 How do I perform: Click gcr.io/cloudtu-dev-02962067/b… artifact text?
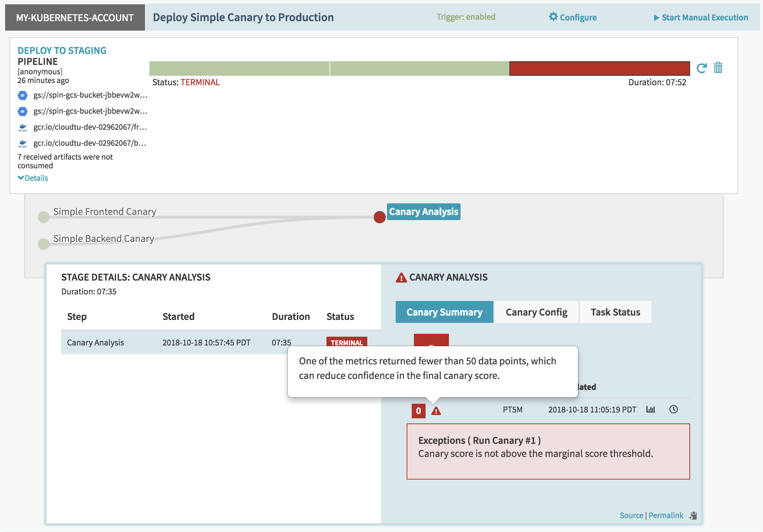click(90, 143)
